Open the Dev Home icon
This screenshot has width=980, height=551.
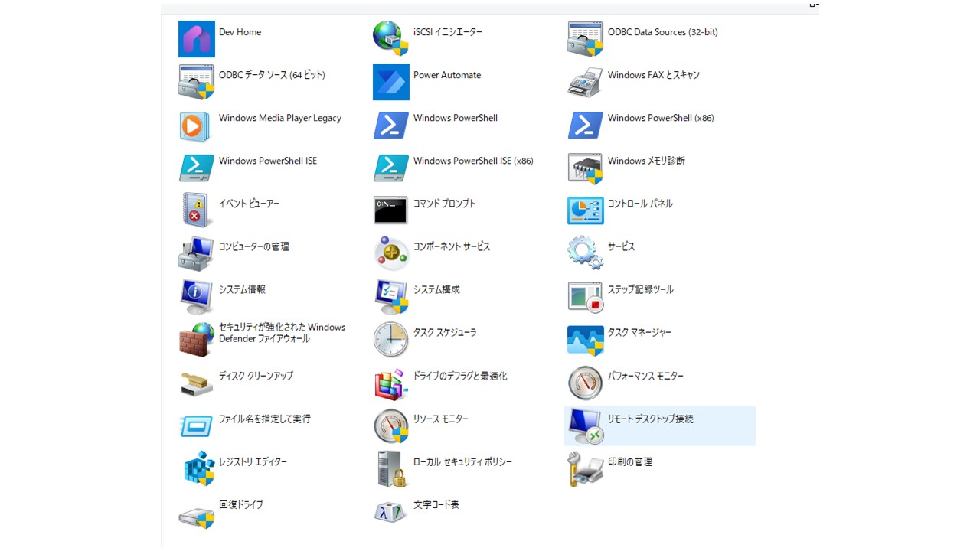coord(197,39)
